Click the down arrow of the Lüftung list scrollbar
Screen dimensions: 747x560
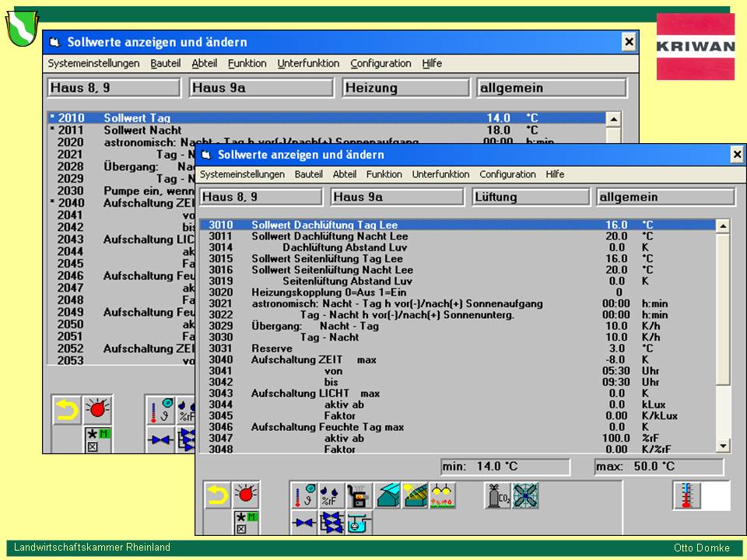click(x=723, y=446)
